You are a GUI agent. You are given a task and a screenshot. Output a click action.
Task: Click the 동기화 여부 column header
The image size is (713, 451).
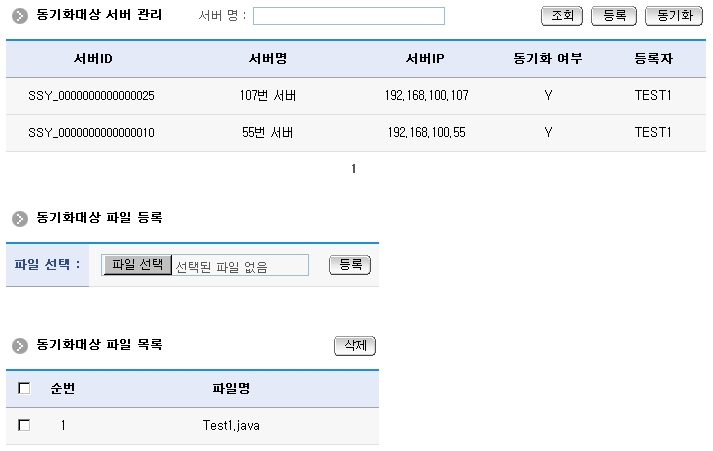point(547,59)
